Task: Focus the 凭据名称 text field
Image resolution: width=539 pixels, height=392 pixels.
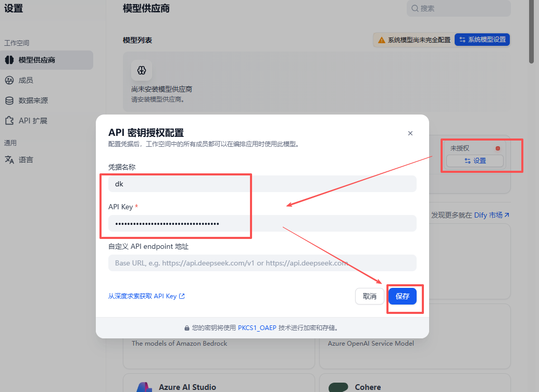Action: tap(262, 184)
